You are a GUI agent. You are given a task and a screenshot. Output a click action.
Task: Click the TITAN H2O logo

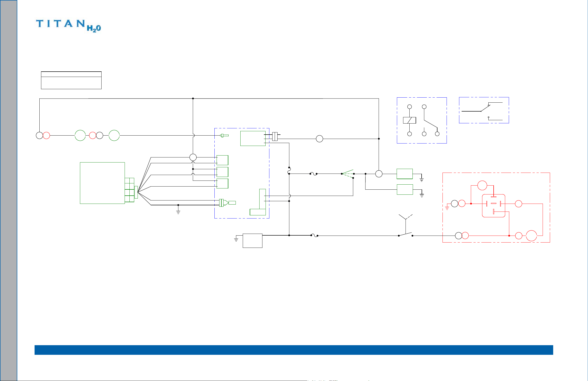pyautogui.click(x=68, y=26)
